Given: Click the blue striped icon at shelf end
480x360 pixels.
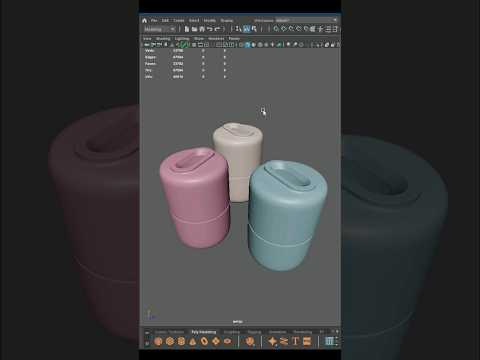Looking at the screenshot, I should point(330,341).
